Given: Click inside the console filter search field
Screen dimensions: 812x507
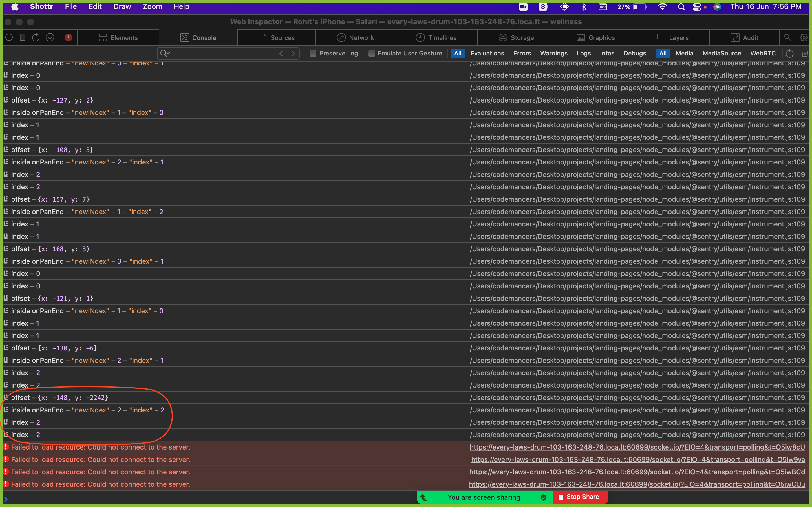Looking at the screenshot, I should tap(218, 53).
